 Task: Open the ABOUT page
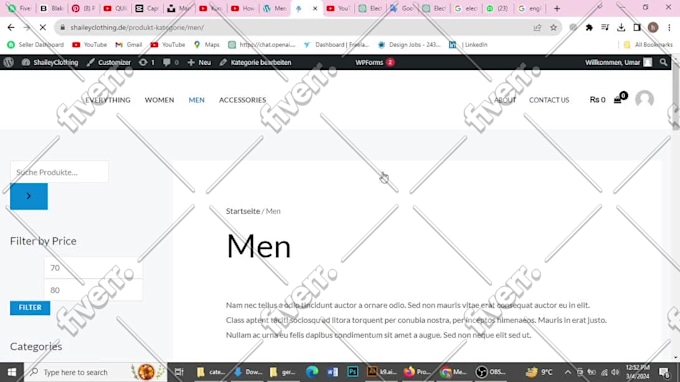[x=505, y=100]
